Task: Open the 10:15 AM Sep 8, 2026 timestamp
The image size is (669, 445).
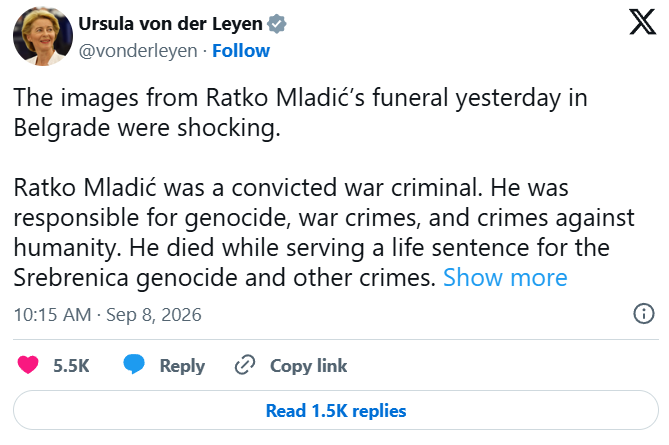Action: coord(108,315)
